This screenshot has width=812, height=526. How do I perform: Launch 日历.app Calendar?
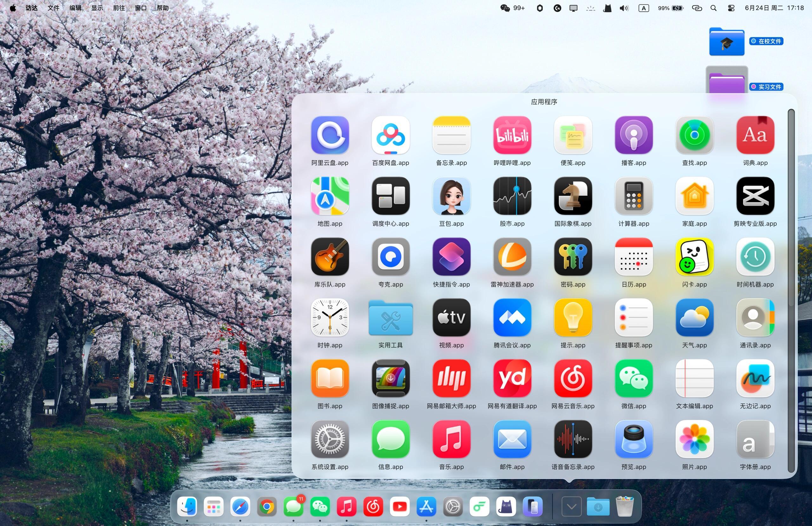point(633,257)
